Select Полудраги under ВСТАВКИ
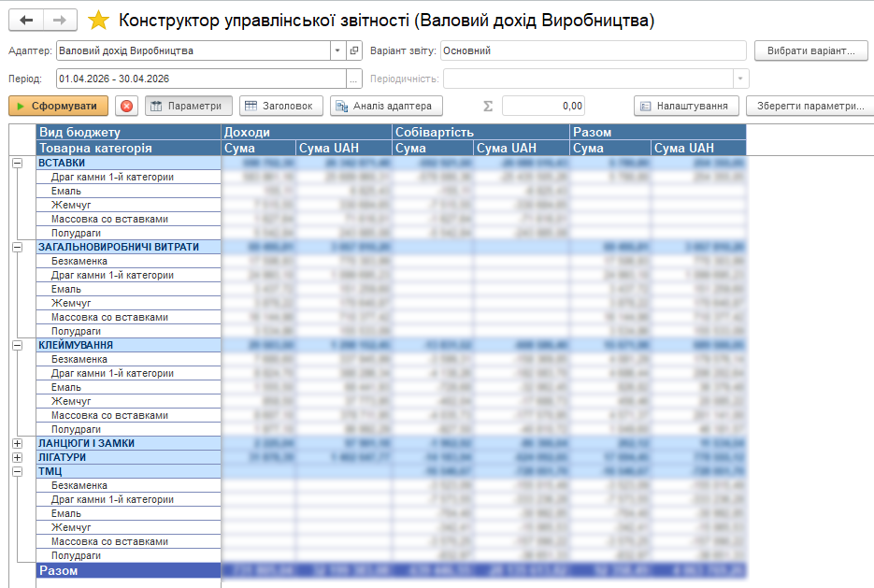The width and height of the screenshot is (874, 588). point(128,233)
